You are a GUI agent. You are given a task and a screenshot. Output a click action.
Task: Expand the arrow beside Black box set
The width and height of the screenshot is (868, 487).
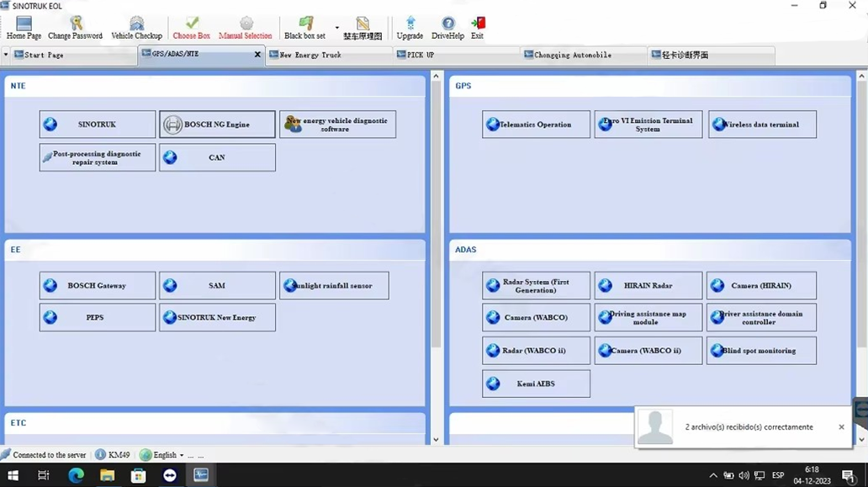pyautogui.click(x=336, y=28)
